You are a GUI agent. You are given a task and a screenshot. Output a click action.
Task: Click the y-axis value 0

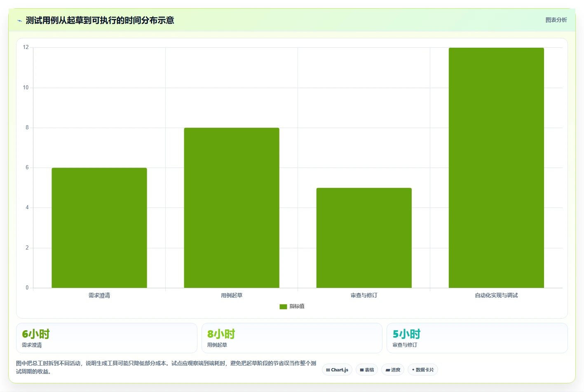[27, 288]
